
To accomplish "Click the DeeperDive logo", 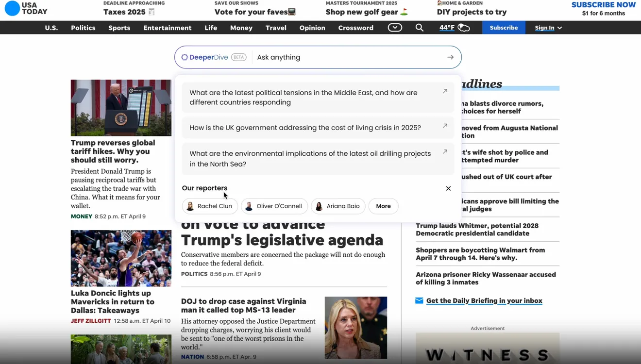I will tap(205, 57).
